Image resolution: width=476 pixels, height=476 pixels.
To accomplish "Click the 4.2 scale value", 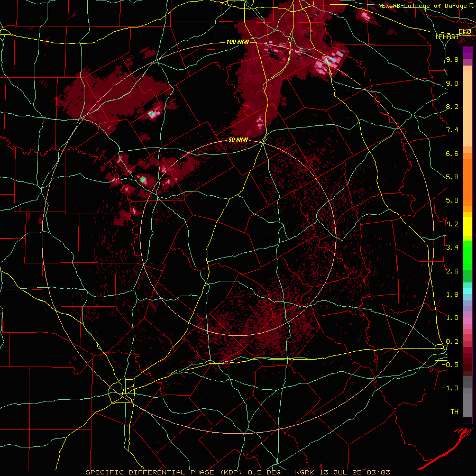I will tap(452, 224).
